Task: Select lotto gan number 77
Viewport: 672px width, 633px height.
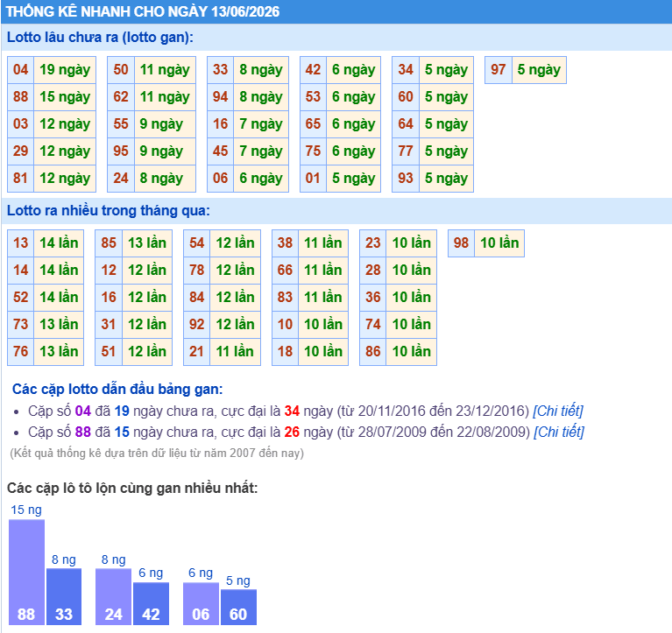Action: pyautogui.click(x=406, y=151)
